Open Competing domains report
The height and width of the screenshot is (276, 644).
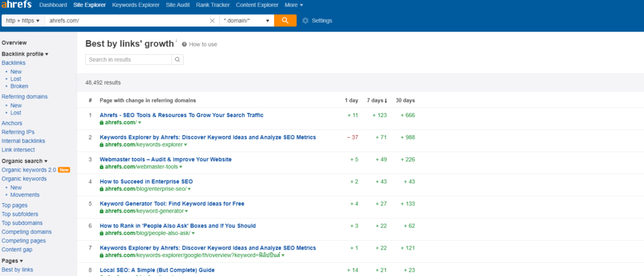tap(26, 232)
